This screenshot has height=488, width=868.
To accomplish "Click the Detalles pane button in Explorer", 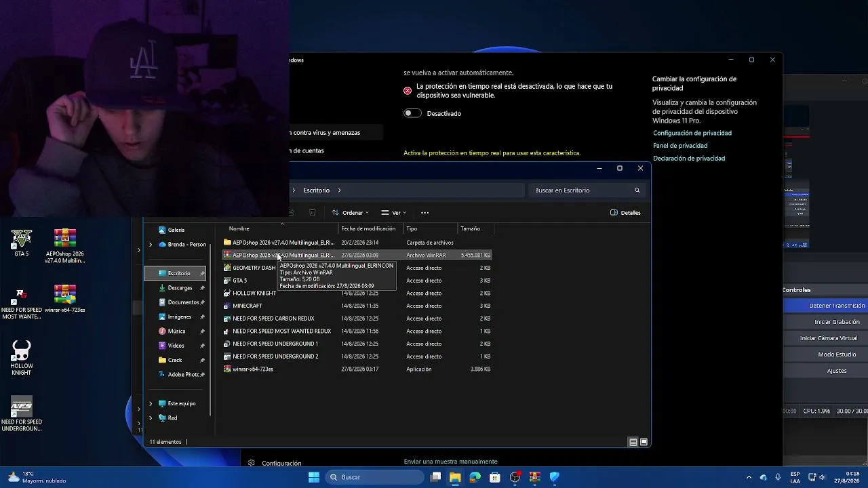I will (x=625, y=213).
